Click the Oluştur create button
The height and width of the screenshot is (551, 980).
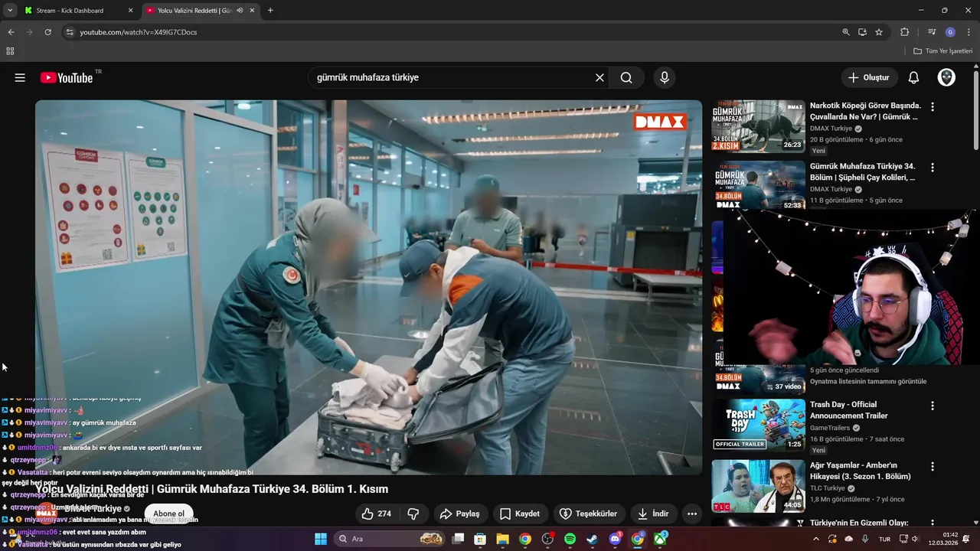click(869, 77)
